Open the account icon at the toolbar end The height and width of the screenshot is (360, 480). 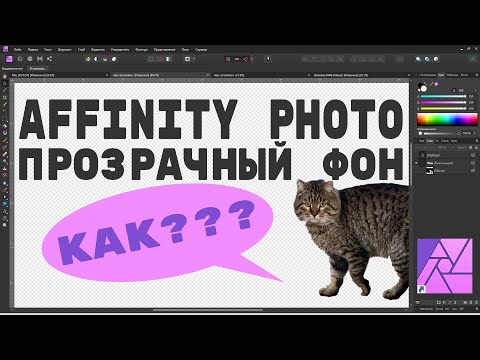point(473,59)
